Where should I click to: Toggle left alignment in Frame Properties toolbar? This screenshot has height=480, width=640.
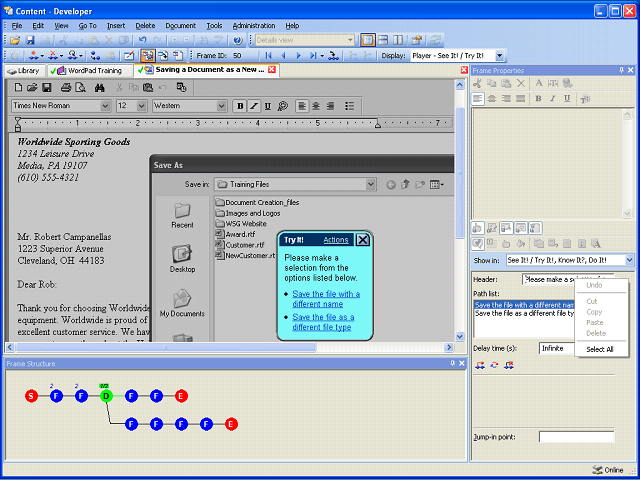click(478, 98)
